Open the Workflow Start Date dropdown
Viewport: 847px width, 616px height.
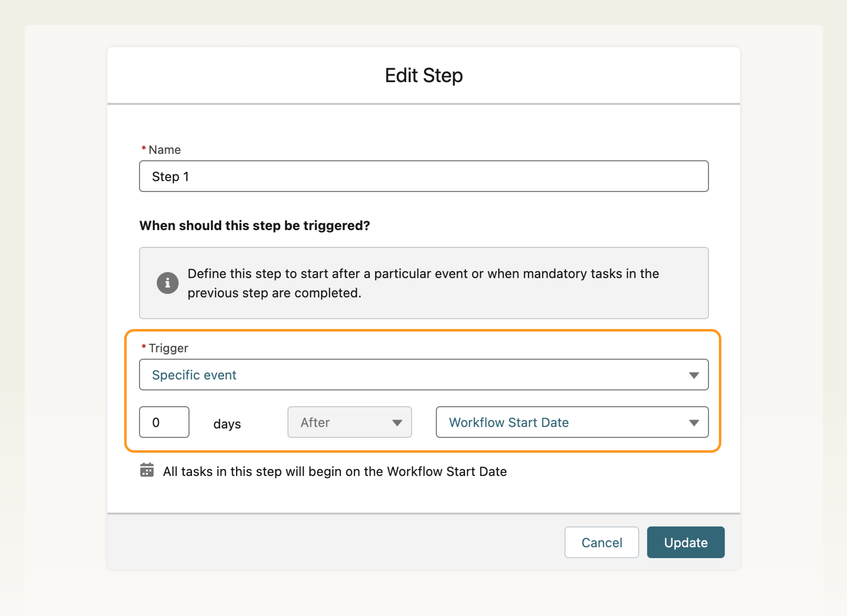572,422
